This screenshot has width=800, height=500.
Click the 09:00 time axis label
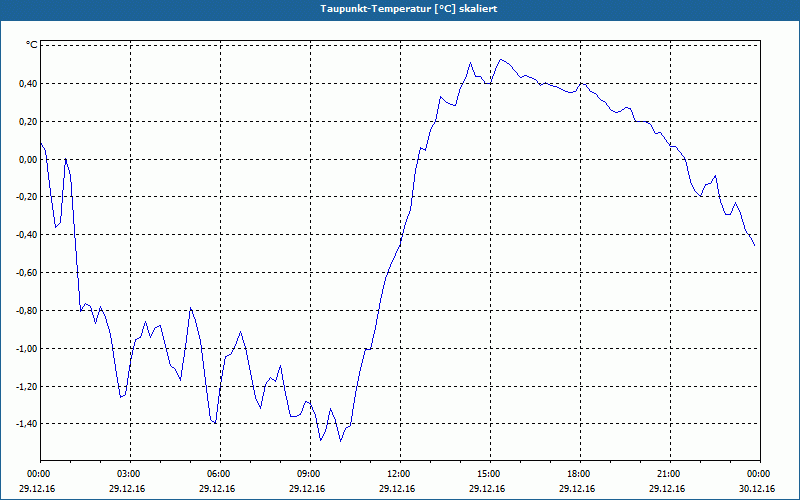point(311,474)
